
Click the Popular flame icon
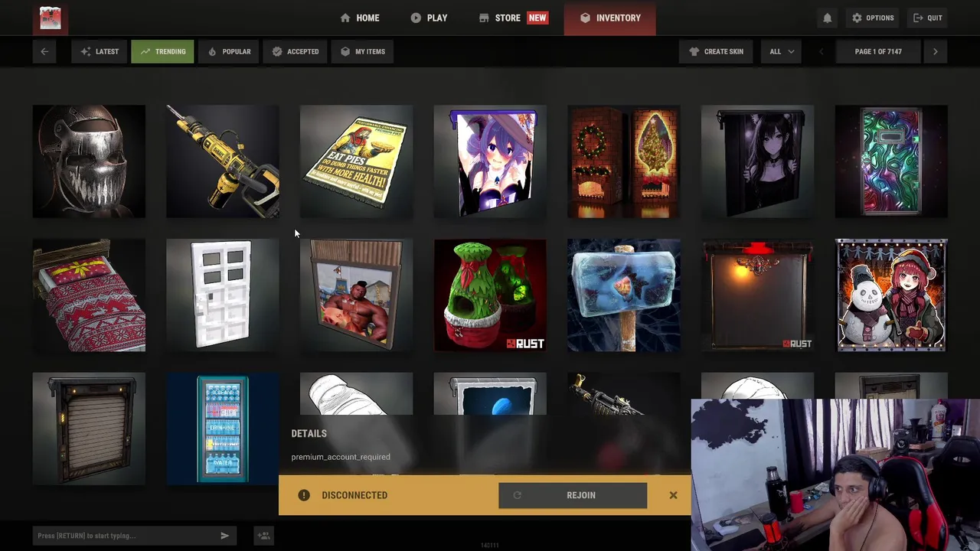(x=212, y=51)
